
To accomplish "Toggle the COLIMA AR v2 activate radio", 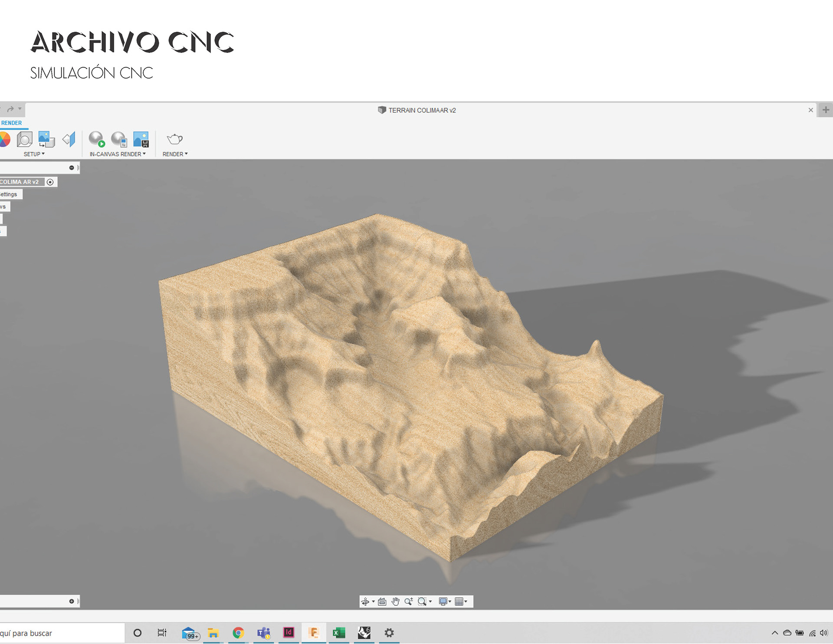I will (x=50, y=182).
